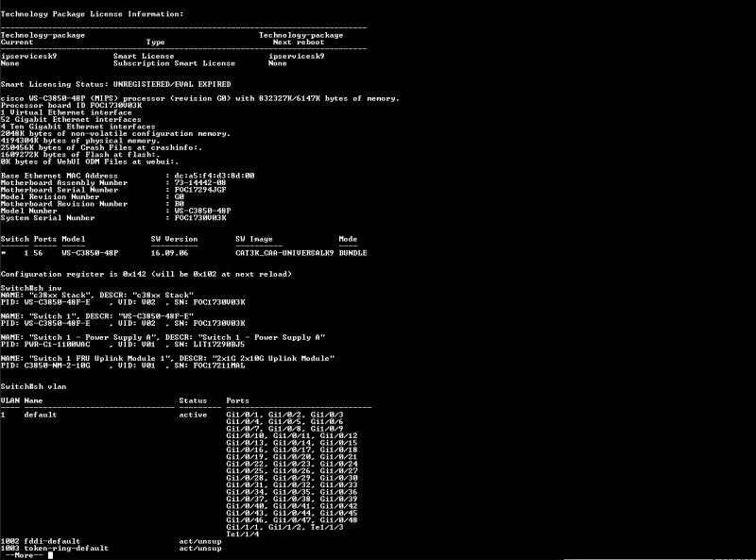This screenshot has height=560, width=756.
Task: Select power supply PID PWR-C1-1100WAC
Action: click(x=58, y=345)
